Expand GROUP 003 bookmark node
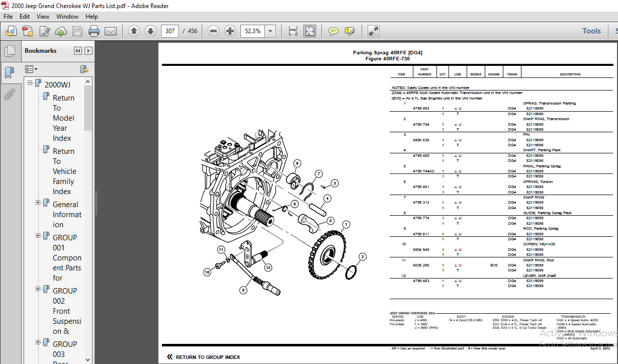Screen dimensions: 618x364 pos(38,342)
